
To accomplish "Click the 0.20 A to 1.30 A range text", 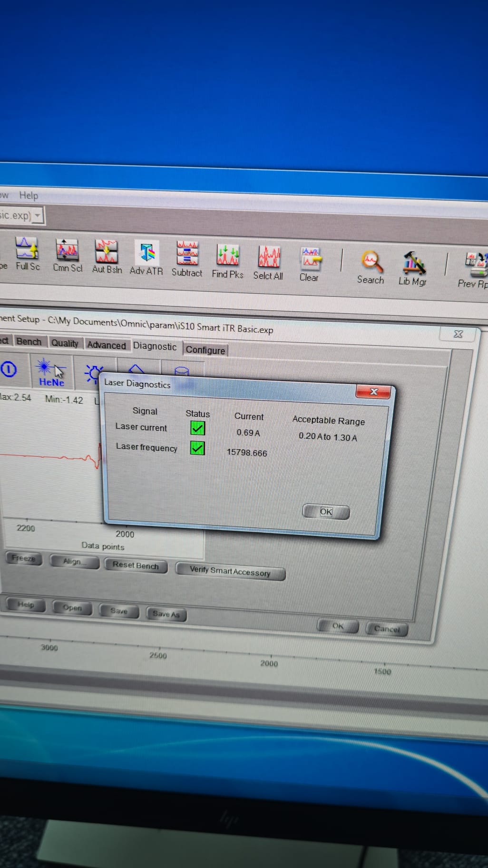I will click(x=328, y=437).
